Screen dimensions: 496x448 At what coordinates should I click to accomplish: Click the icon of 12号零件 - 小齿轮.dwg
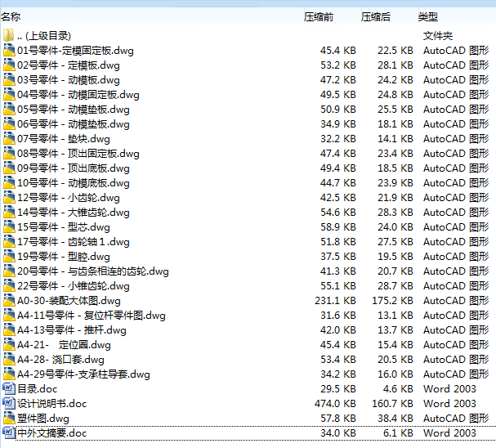(x=9, y=197)
